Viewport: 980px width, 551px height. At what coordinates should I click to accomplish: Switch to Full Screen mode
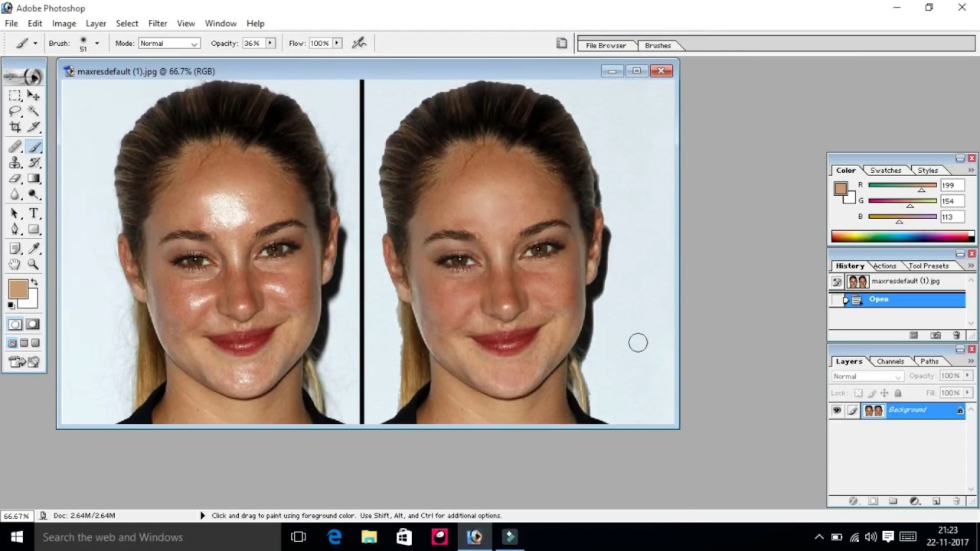[36, 343]
